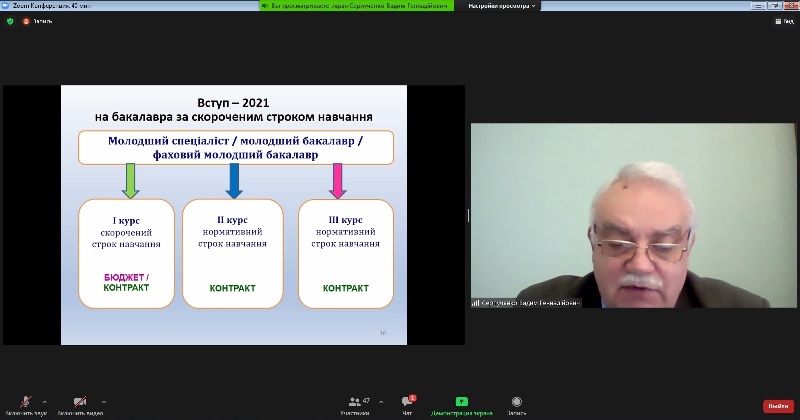Click the green screen-viewing notification bar
This screenshot has width=800, height=420.
[357, 6]
